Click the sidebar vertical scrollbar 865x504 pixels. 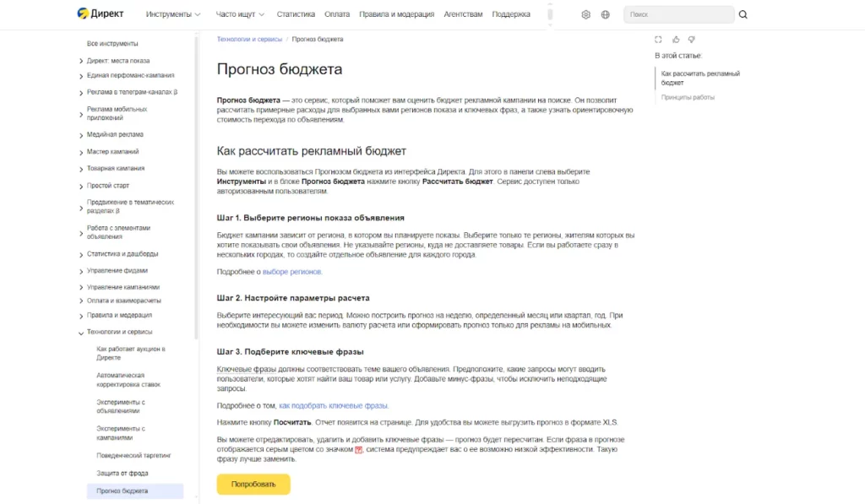[x=196, y=187]
